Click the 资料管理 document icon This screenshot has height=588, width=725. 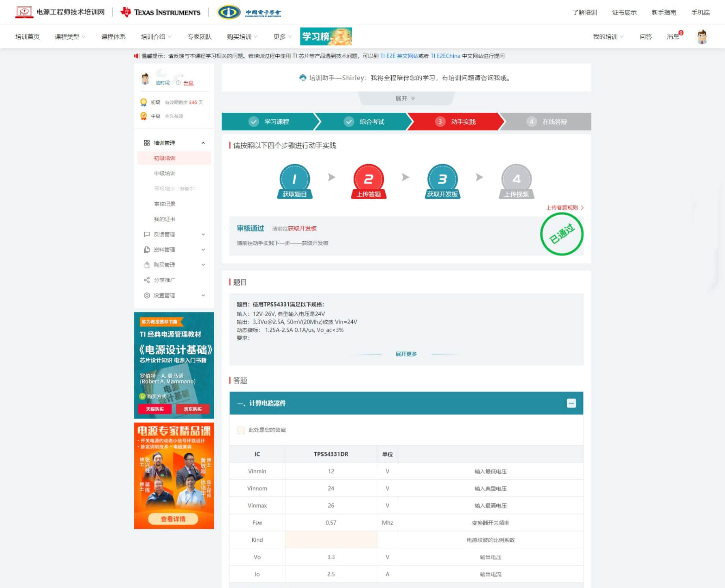(x=147, y=249)
